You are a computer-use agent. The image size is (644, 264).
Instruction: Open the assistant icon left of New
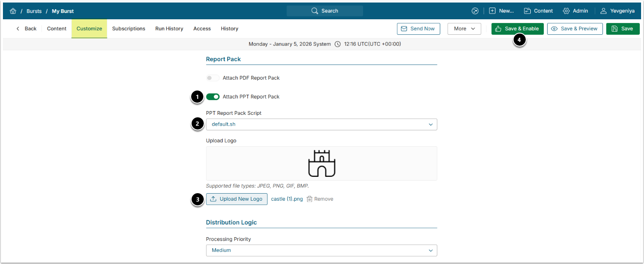(475, 11)
